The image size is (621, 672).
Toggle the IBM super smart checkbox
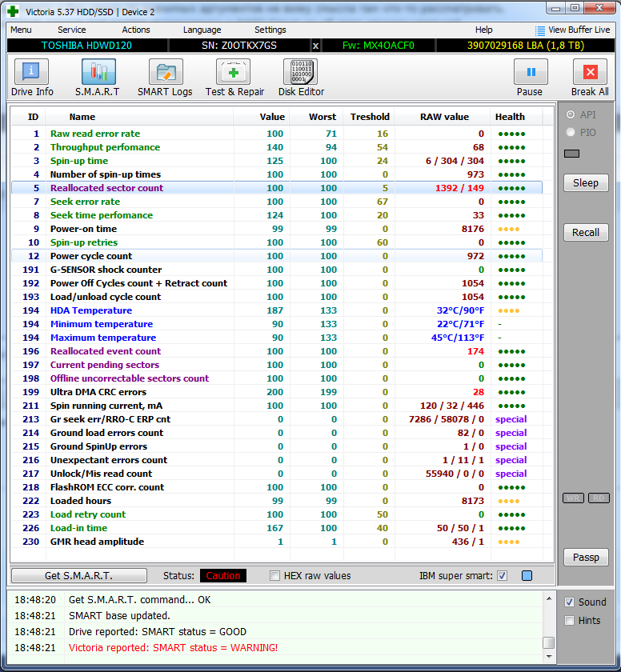pyautogui.click(x=502, y=576)
